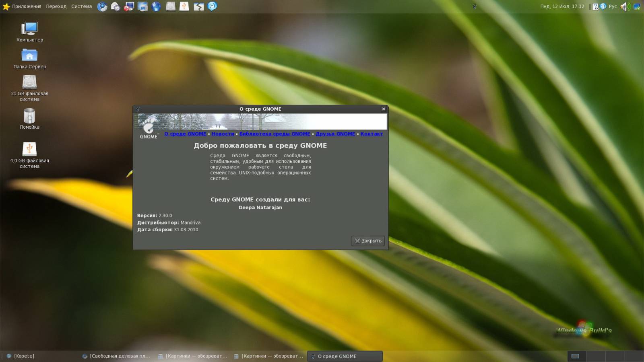Open the hard disk launcher in panel
The width and height of the screenshot is (644, 362).
coord(171,6)
